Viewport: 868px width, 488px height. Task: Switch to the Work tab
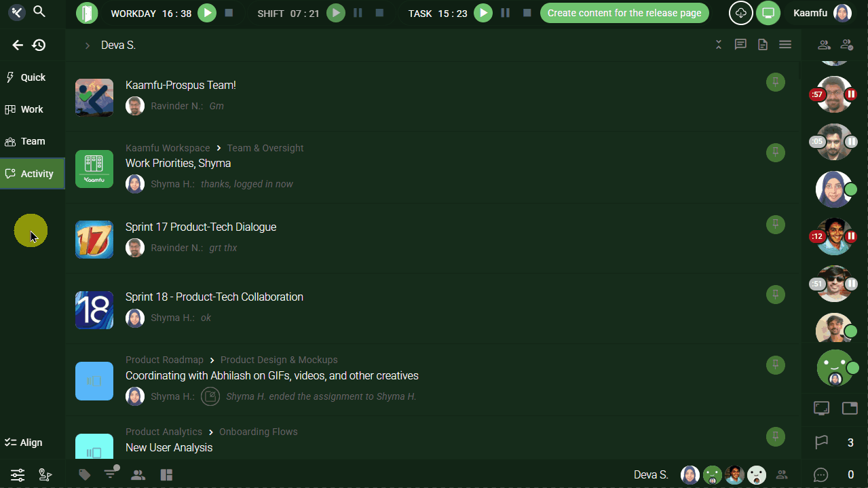click(32, 109)
